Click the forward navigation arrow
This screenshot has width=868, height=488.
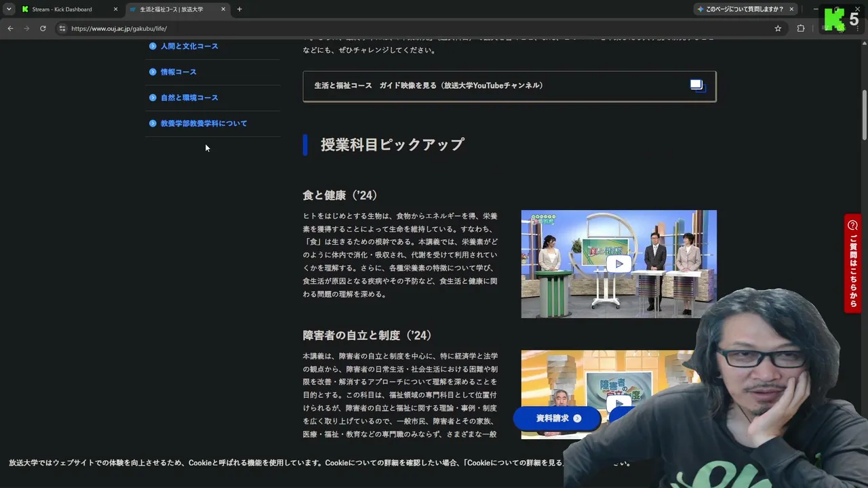[x=26, y=28]
